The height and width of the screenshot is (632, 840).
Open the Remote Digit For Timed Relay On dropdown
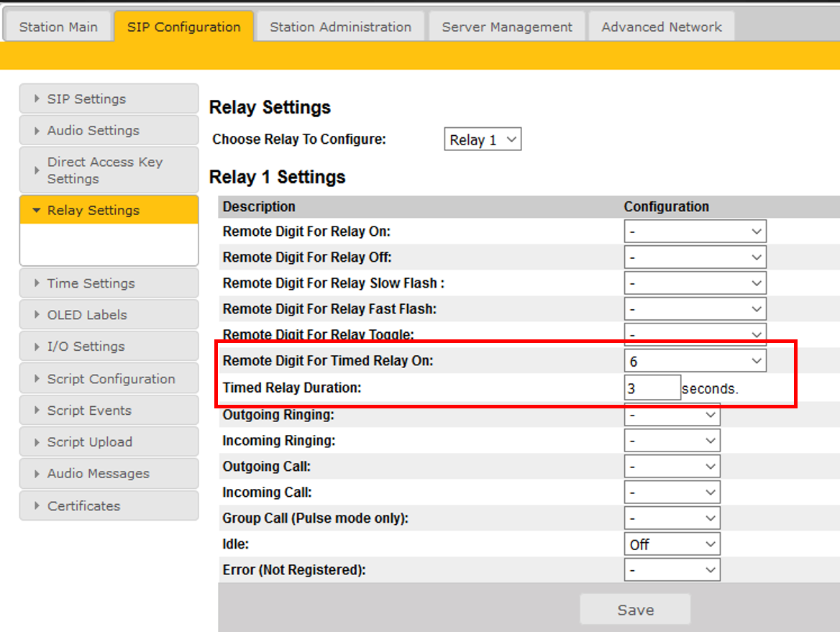click(695, 361)
